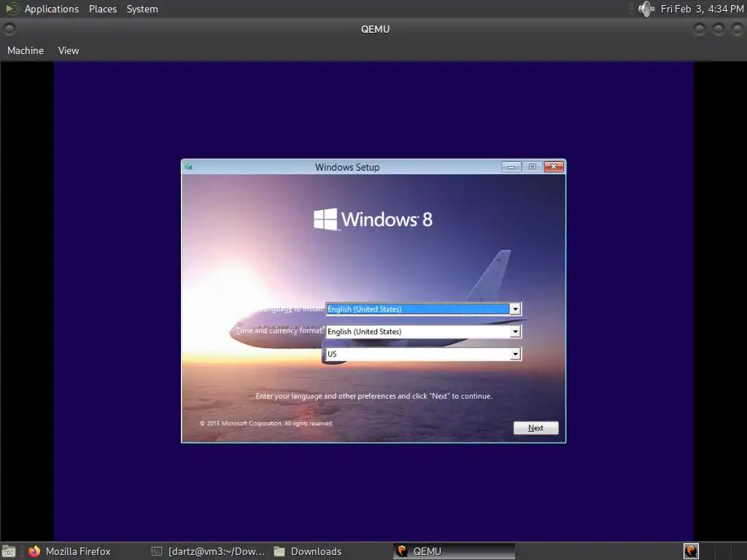
Task: Close the Windows Setup dialog
Action: click(554, 167)
